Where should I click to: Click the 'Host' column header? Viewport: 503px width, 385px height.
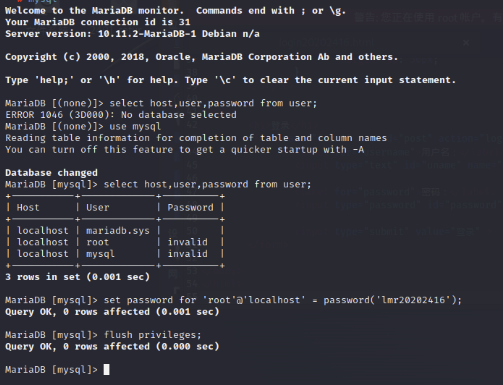[x=28, y=207]
